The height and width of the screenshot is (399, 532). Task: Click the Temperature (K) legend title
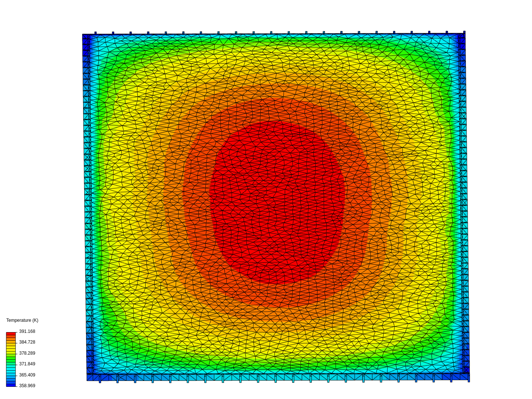[x=22, y=320]
